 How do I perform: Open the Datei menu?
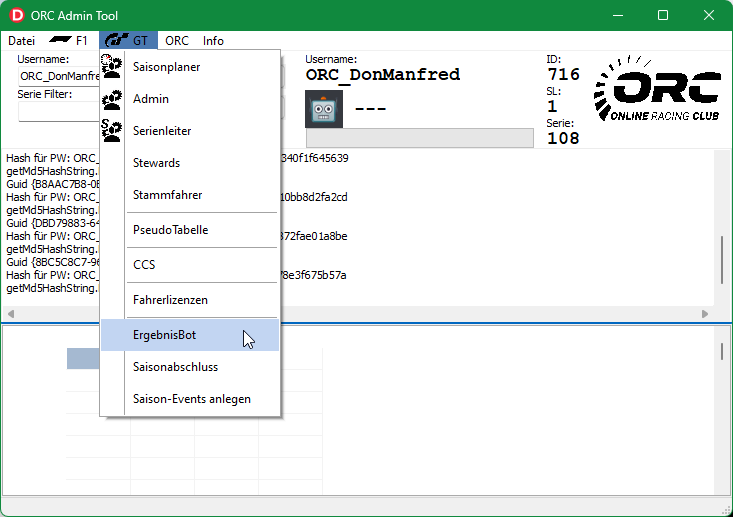point(21,41)
